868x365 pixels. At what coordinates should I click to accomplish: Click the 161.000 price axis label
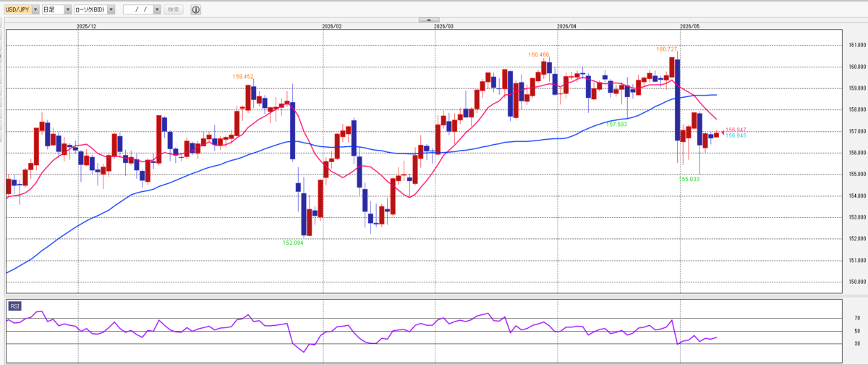coord(858,46)
